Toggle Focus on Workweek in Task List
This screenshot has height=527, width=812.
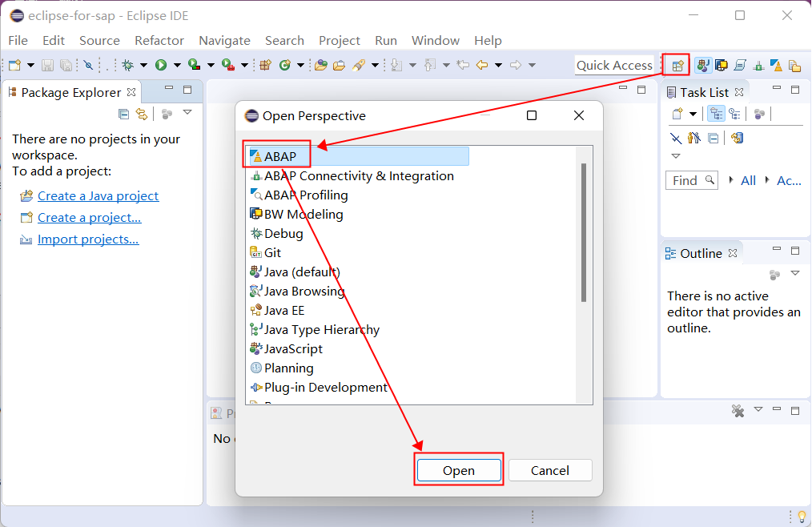760,114
